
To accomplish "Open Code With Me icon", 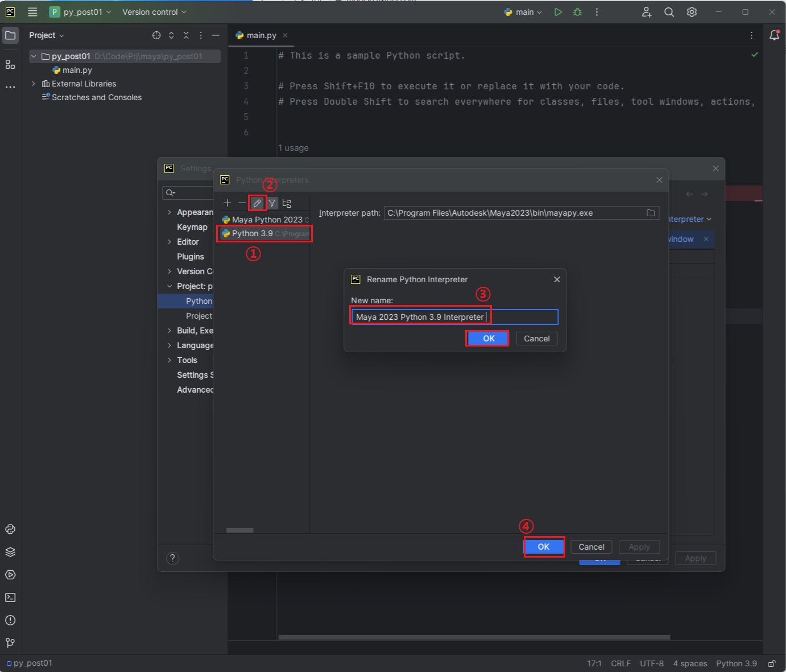I will coord(647,12).
